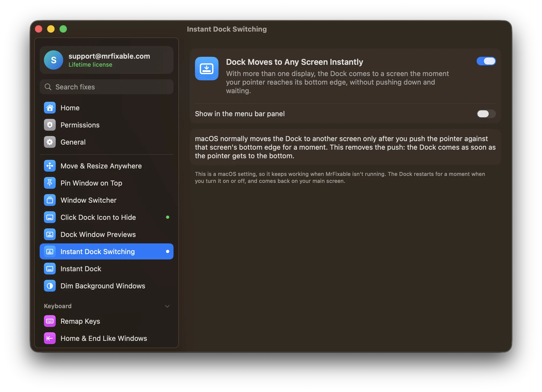The width and height of the screenshot is (542, 392).
Task: Click the Window Switcher icon
Action: click(x=50, y=200)
